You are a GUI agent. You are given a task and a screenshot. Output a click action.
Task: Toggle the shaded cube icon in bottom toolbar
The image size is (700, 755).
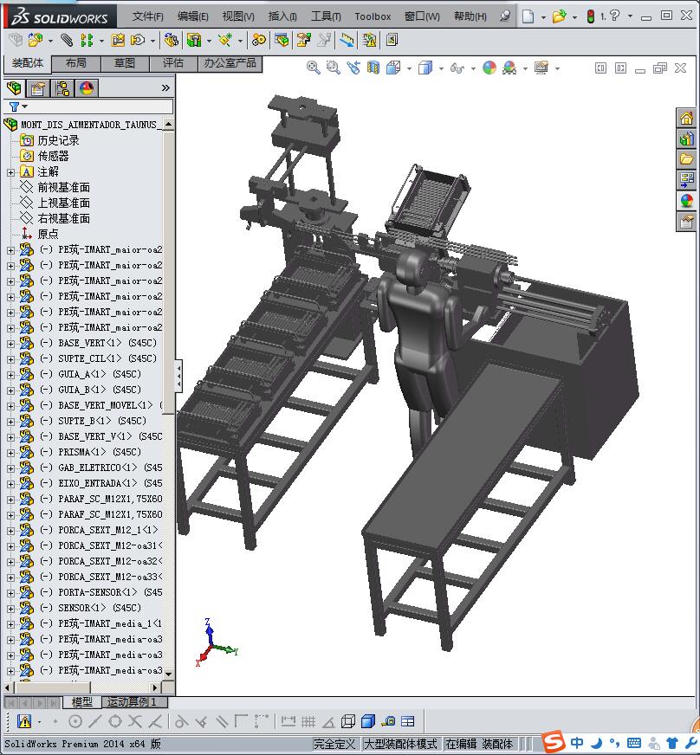point(367,721)
